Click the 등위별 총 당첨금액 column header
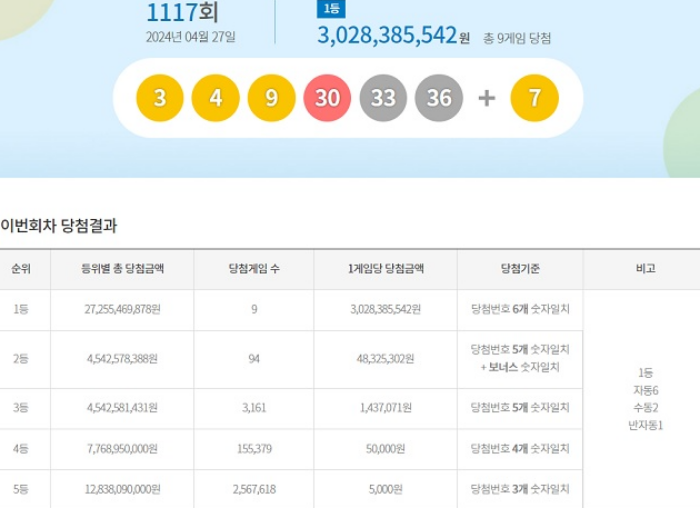Screen dimensions: 700x508 click(122, 269)
